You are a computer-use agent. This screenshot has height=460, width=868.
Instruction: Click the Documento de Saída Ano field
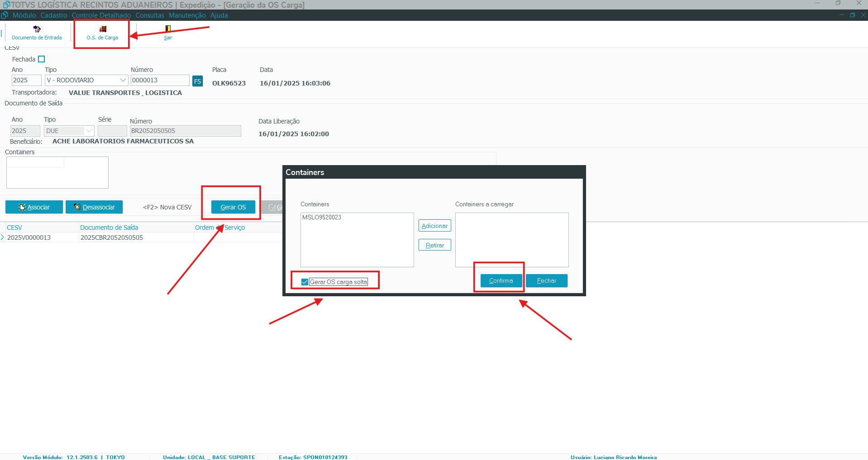click(25, 131)
